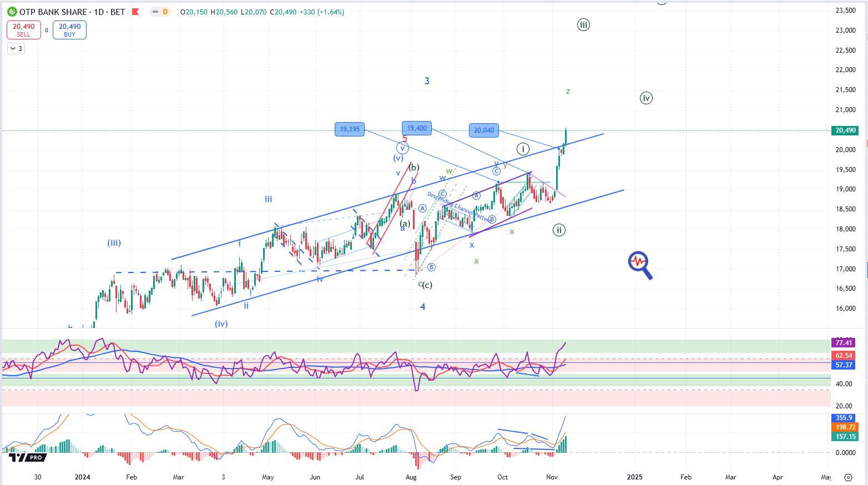Click the blue wave 4 label

point(423,307)
